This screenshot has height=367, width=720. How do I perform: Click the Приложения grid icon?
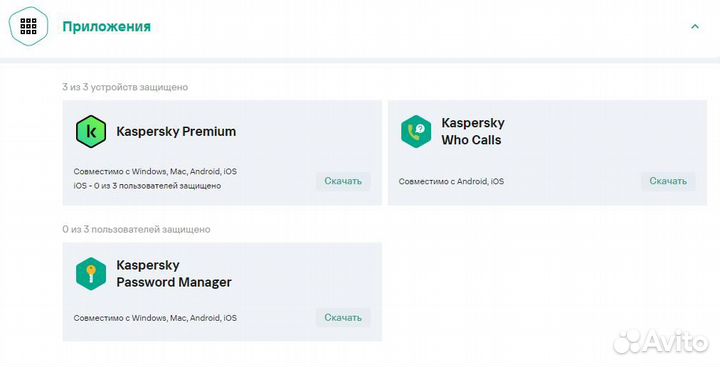28,26
